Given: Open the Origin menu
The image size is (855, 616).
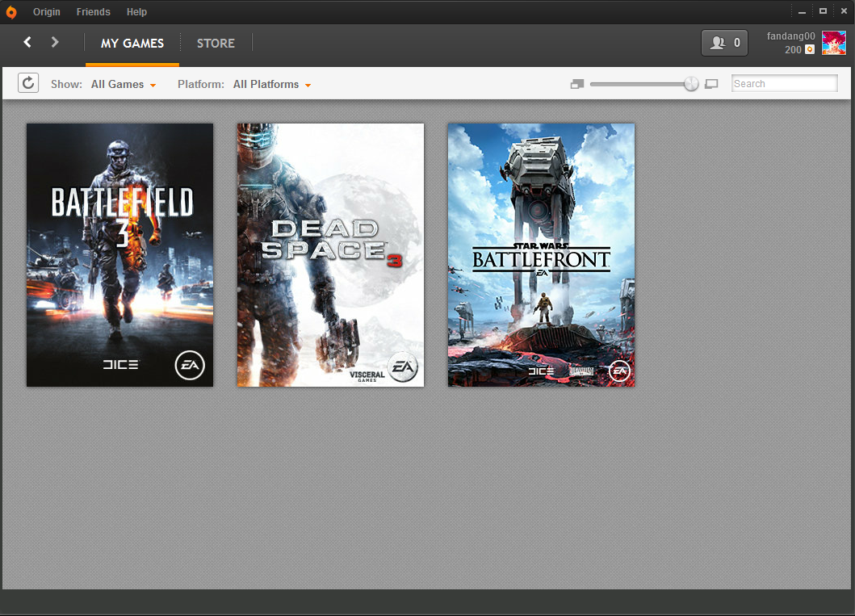Looking at the screenshot, I should 46,11.
